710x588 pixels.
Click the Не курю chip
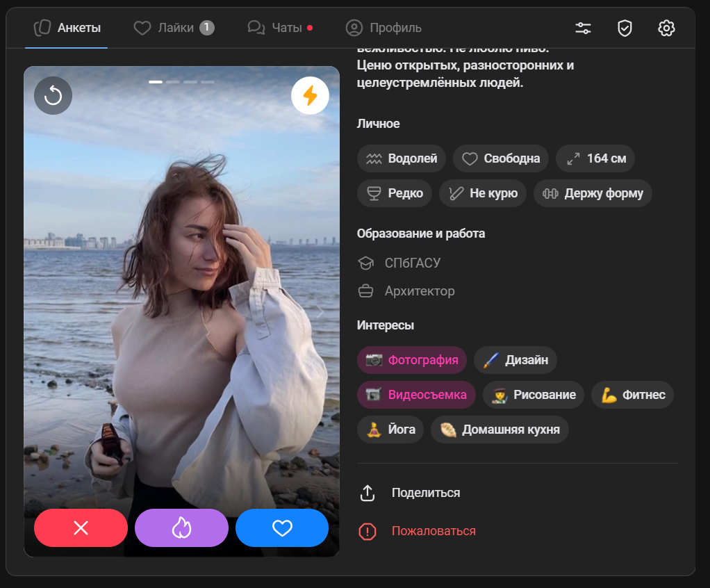pos(483,193)
